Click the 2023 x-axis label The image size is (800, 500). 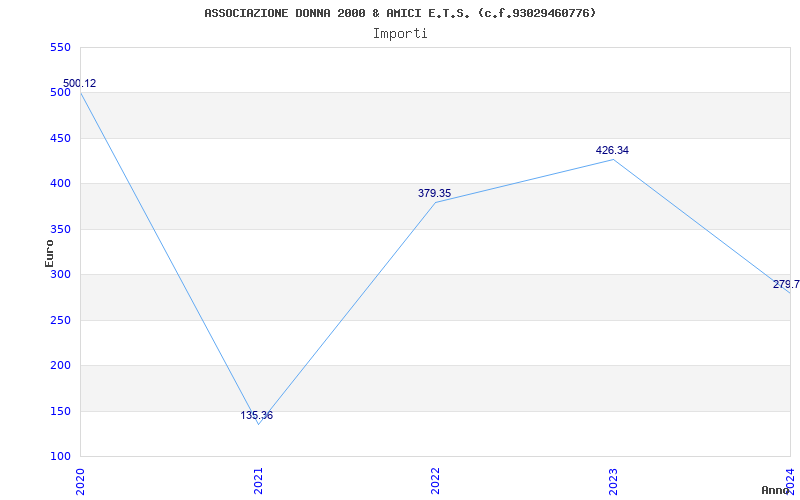pos(613,481)
